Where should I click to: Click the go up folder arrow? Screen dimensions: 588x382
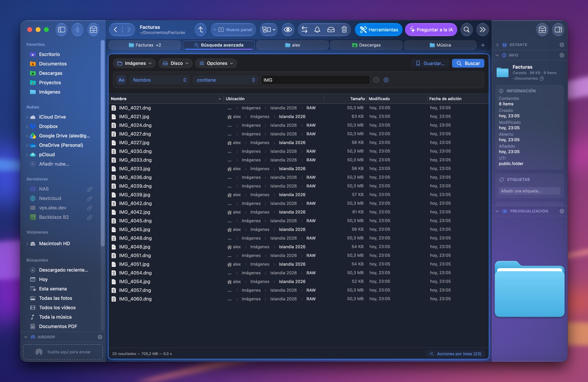[201, 30]
